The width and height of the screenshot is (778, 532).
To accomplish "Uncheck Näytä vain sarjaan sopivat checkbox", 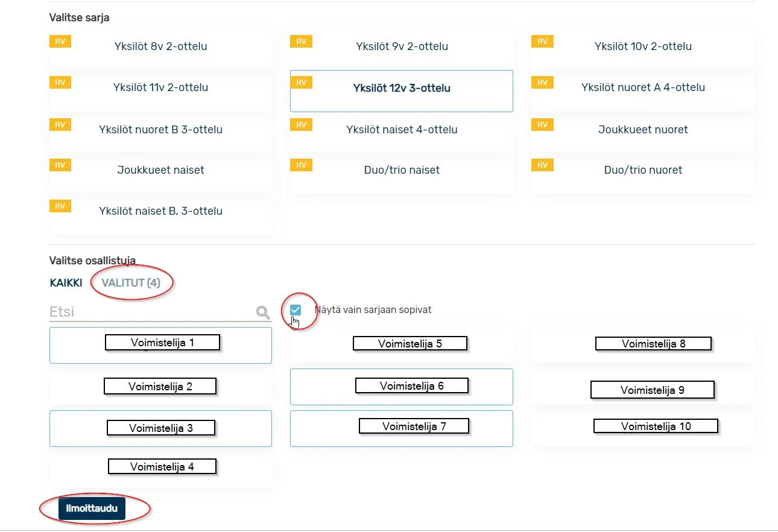I will point(296,310).
